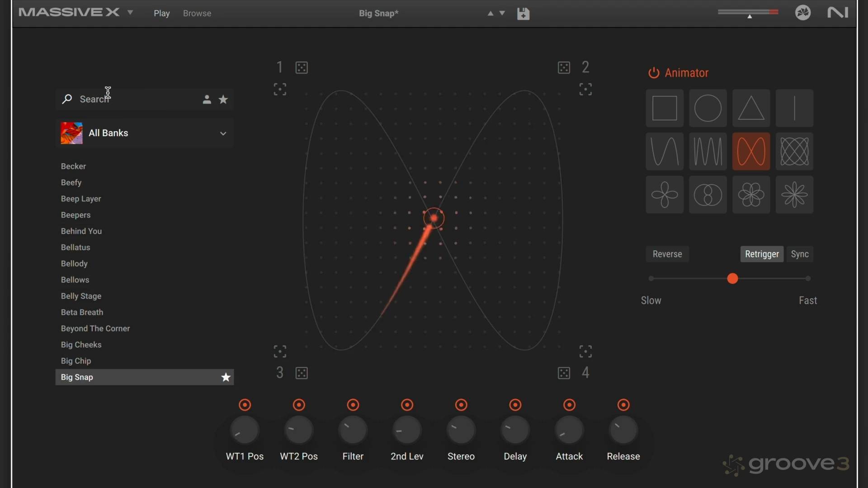Load the next preset with down arrow
This screenshot has width=868, height=488.
[x=502, y=13]
